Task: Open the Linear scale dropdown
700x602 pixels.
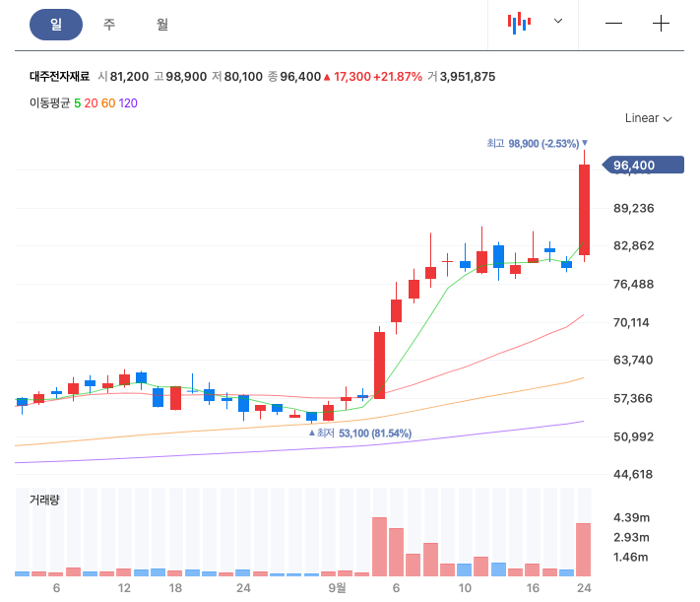Action: tap(648, 118)
